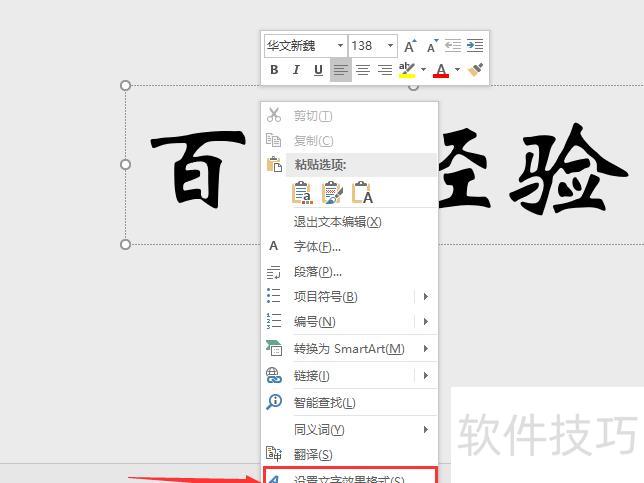
Task: Open the 华文新魏 font name dropdown
Action: tap(340, 46)
